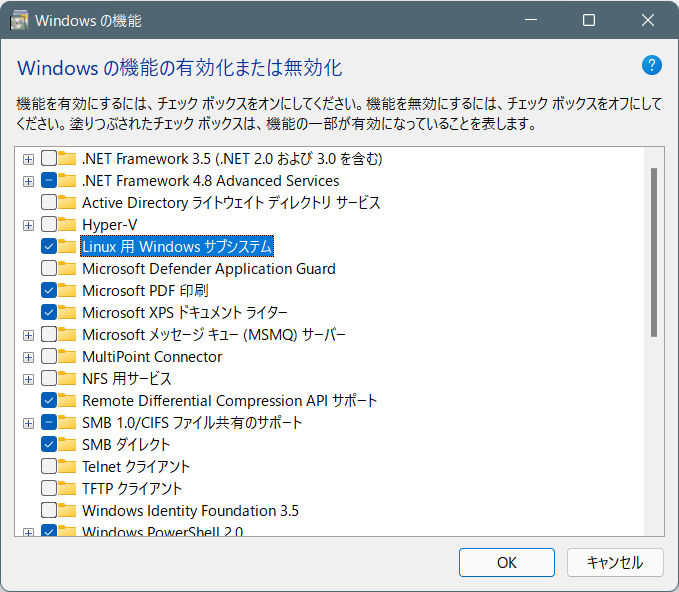Enable the Telnet クライアント checkbox

[x=49, y=466]
